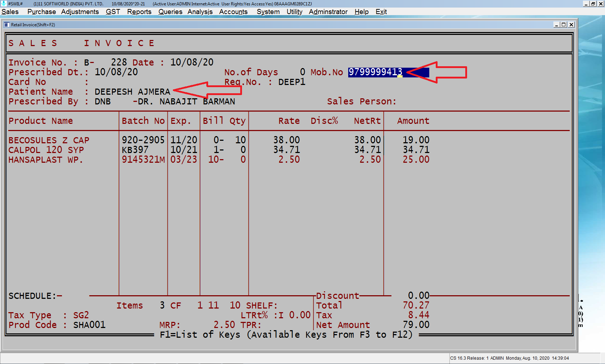The height and width of the screenshot is (364, 605).
Task: Click amount 19.00
Action: click(x=416, y=140)
